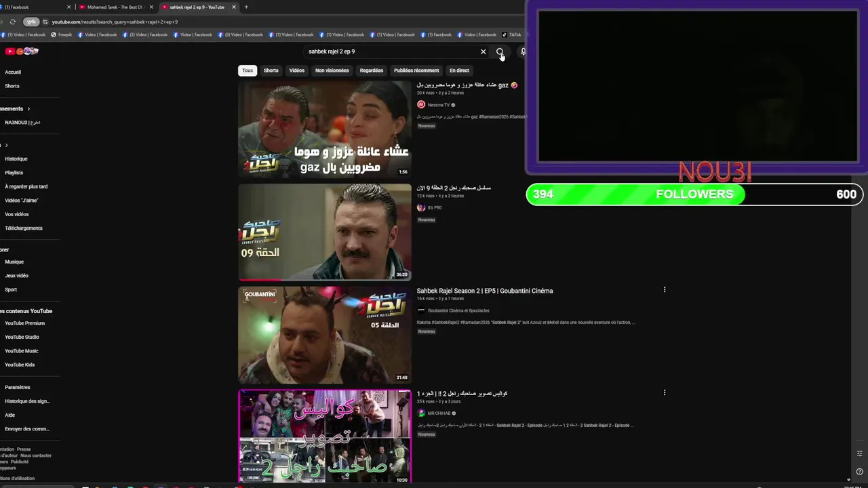The height and width of the screenshot is (488, 868).
Task: Close the 'Mohamed Tarek' tab
Action: (151, 7)
